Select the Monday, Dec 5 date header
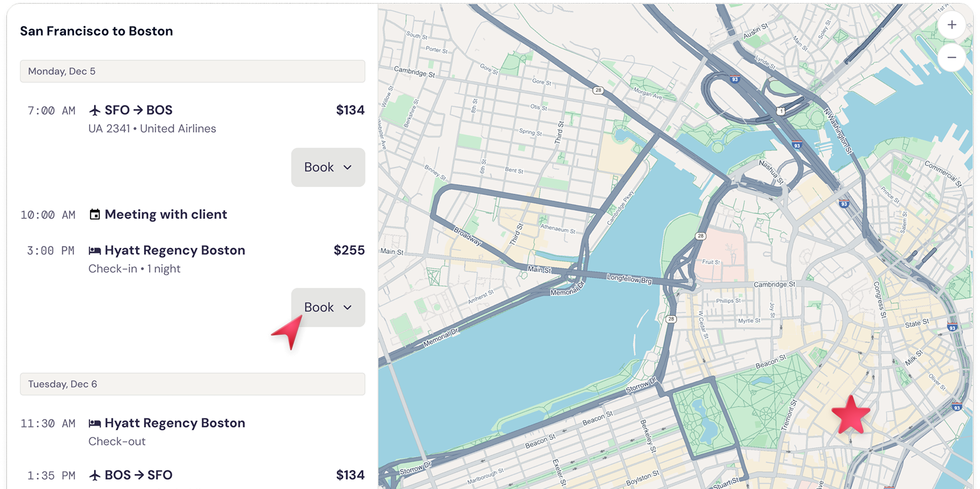The width and height of the screenshot is (980, 489). [x=193, y=71]
